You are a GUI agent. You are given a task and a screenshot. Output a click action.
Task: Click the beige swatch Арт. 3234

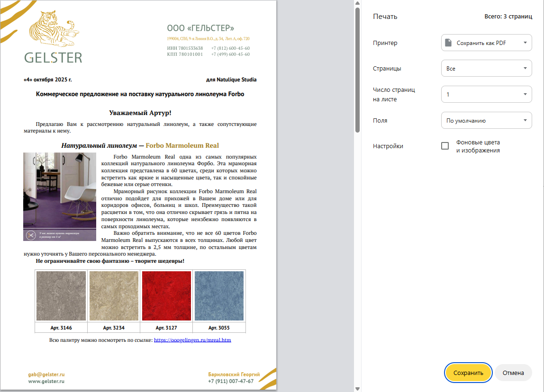pyautogui.click(x=114, y=295)
